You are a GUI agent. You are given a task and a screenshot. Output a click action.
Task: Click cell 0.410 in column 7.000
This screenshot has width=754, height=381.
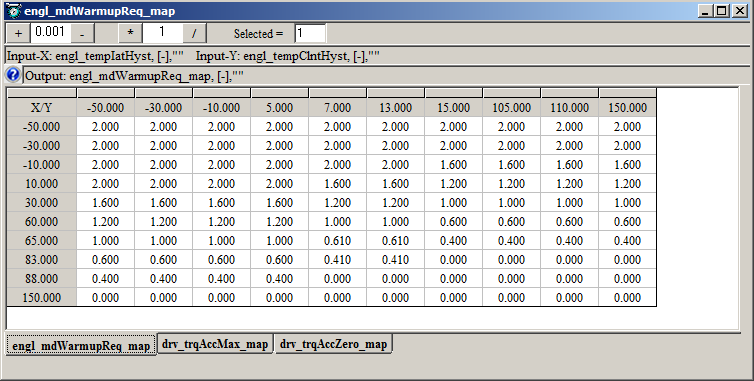[x=338, y=259]
